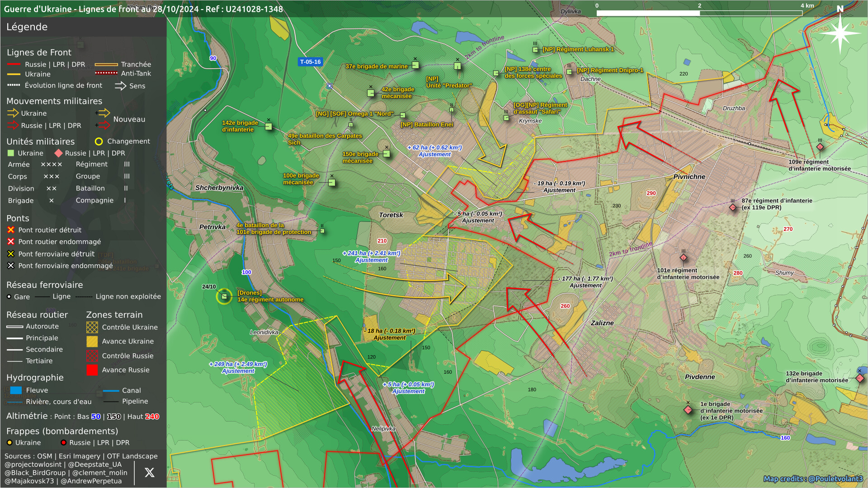Click the 101e régiment red diamond marker
The image size is (868, 488).
tap(684, 258)
